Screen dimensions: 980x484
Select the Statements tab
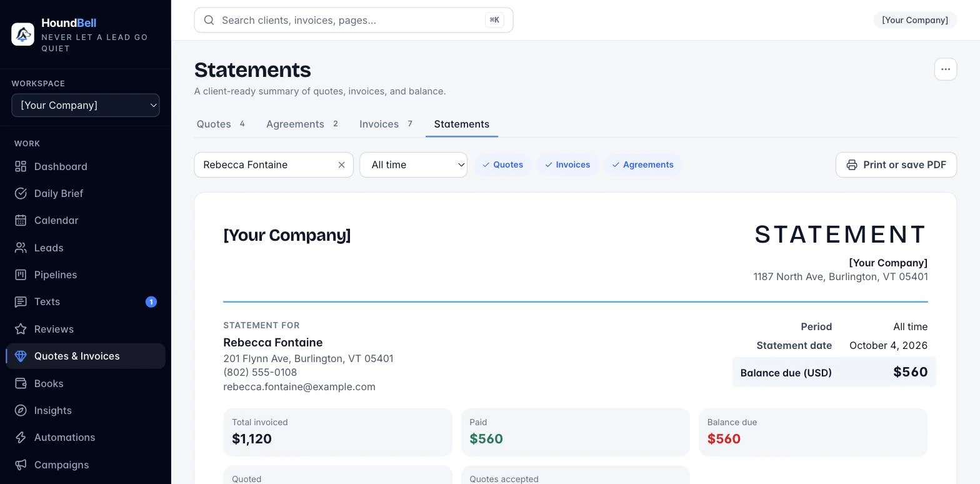462,124
